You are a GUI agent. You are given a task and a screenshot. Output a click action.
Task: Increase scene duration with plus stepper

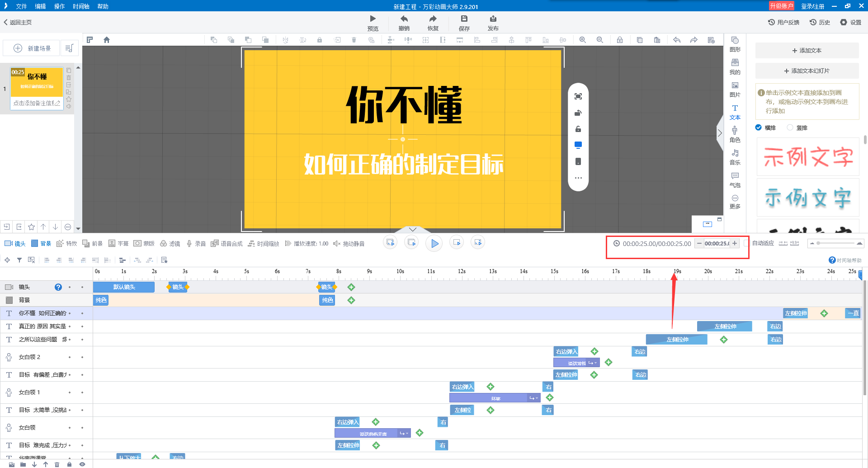click(735, 243)
